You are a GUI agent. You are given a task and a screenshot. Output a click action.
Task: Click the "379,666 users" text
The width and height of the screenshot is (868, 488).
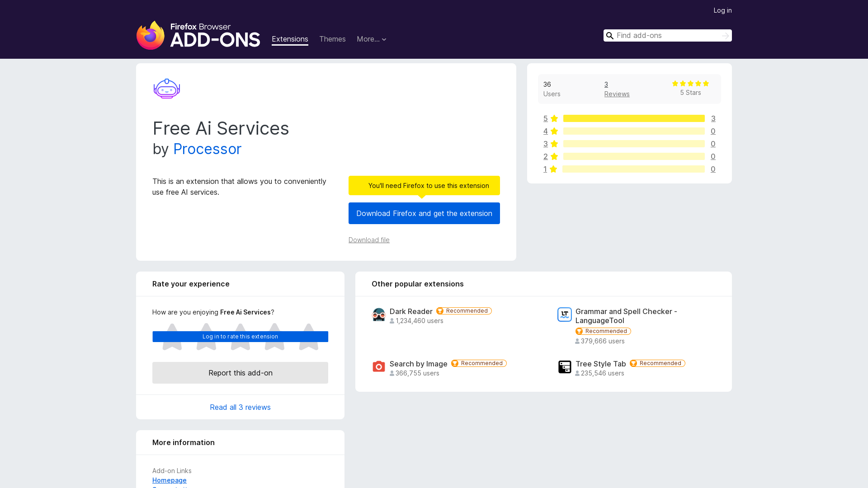[600, 341]
